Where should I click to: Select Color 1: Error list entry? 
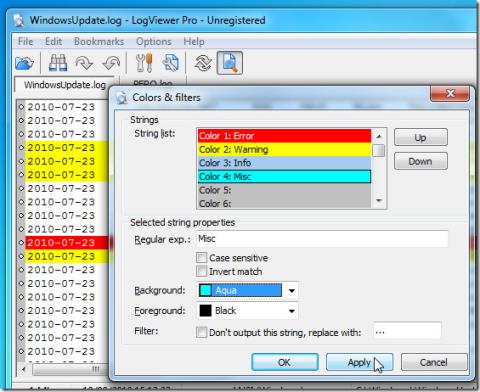click(x=284, y=136)
